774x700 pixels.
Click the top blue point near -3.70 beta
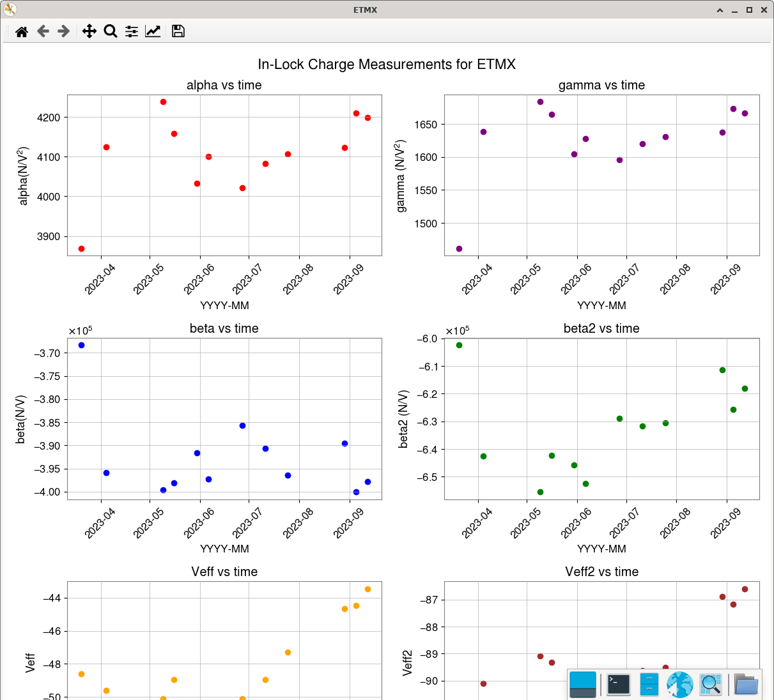(x=81, y=345)
